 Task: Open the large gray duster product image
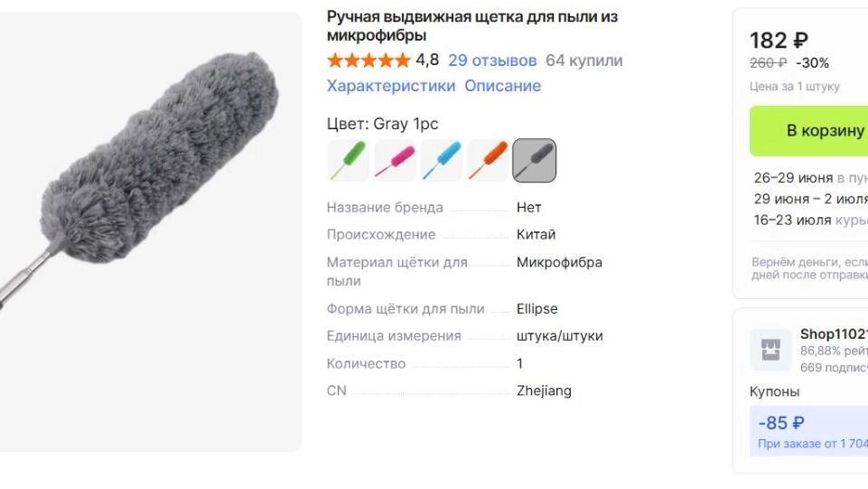click(x=151, y=231)
